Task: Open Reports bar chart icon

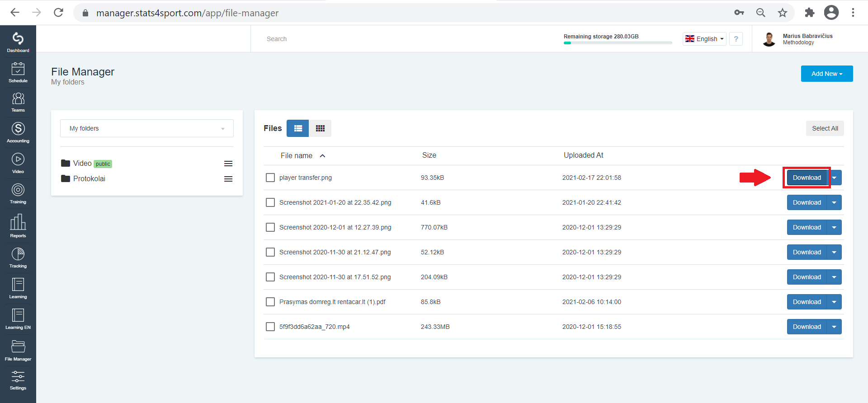Action: click(18, 225)
